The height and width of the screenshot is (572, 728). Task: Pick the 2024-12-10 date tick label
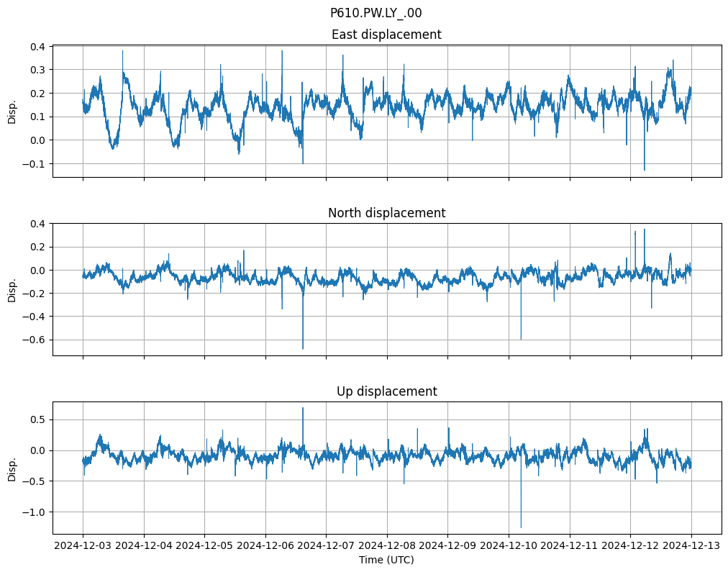509,545
